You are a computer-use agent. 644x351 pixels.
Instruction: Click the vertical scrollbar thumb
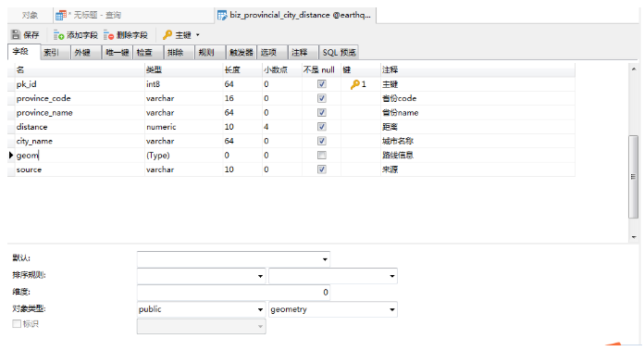(633, 177)
